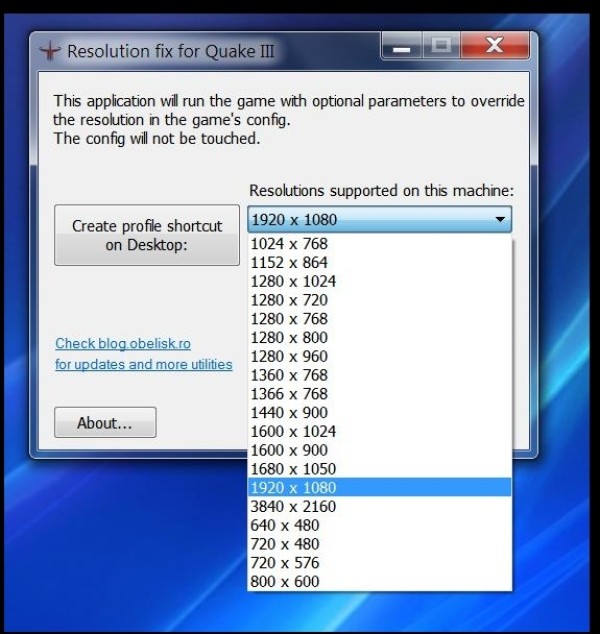Click the Quake III title bar icon
Viewport: 600px width, 634px height.
tap(49, 51)
